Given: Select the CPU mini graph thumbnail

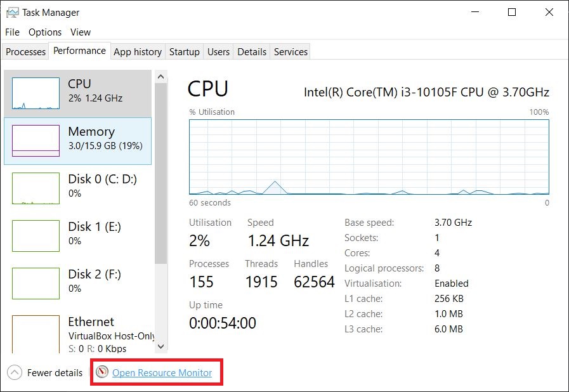Looking at the screenshot, I should coord(36,93).
